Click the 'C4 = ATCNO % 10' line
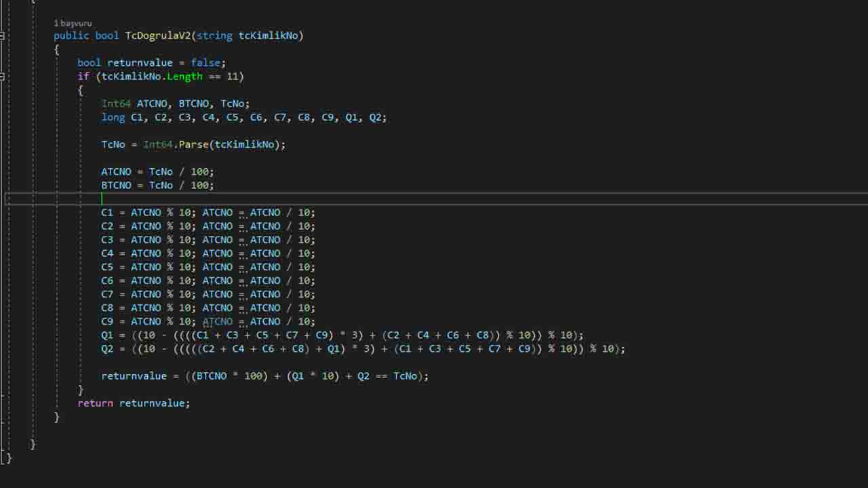The image size is (868, 488). pos(208,253)
